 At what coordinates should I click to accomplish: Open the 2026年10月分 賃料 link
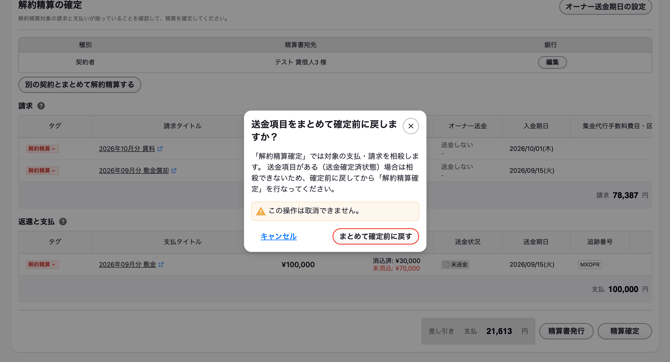126,149
